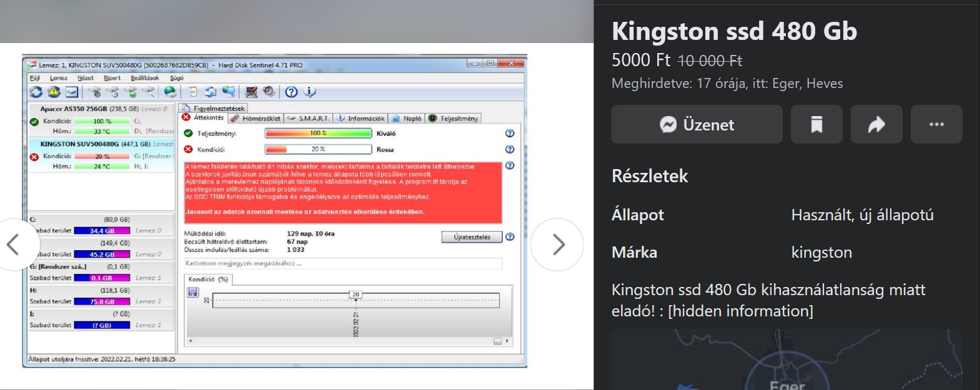Click the Teljesítmény 100 % progress bar
This screenshot has width=980, height=390.
point(318,133)
